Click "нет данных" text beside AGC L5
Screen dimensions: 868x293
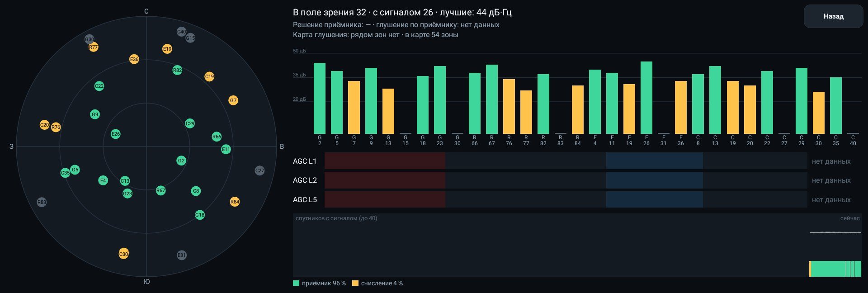831,200
